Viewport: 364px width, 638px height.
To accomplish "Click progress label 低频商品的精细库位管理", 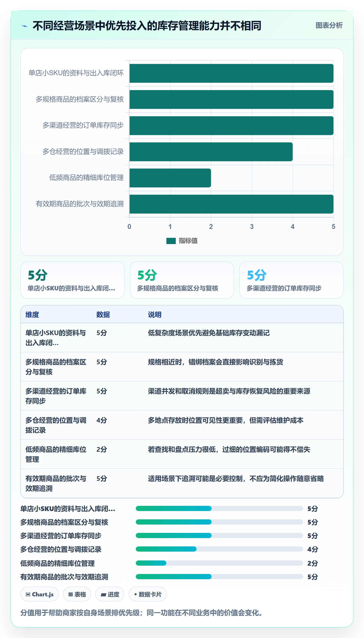I will (x=57, y=563).
